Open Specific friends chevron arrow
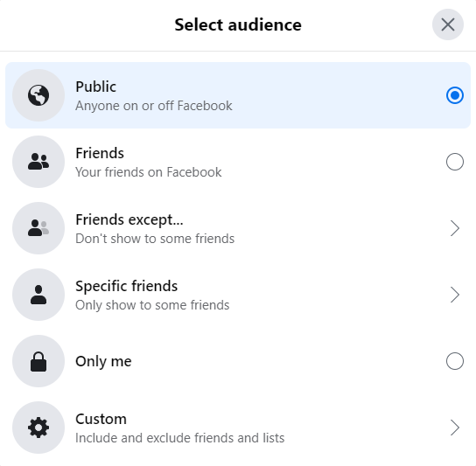The image size is (476, 466). [x=455, y=295]
